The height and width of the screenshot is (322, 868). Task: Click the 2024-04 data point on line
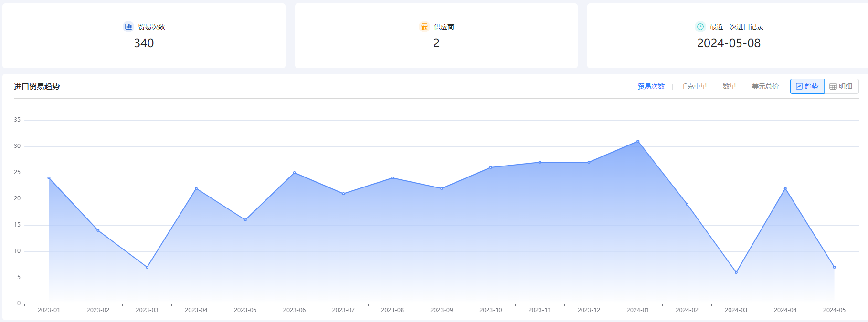tap(785, 188)
